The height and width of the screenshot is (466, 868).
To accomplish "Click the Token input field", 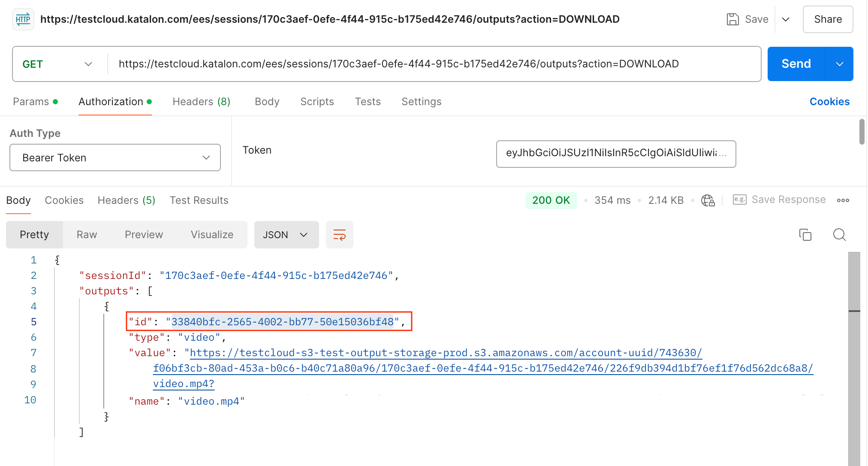I will (616, 154).
